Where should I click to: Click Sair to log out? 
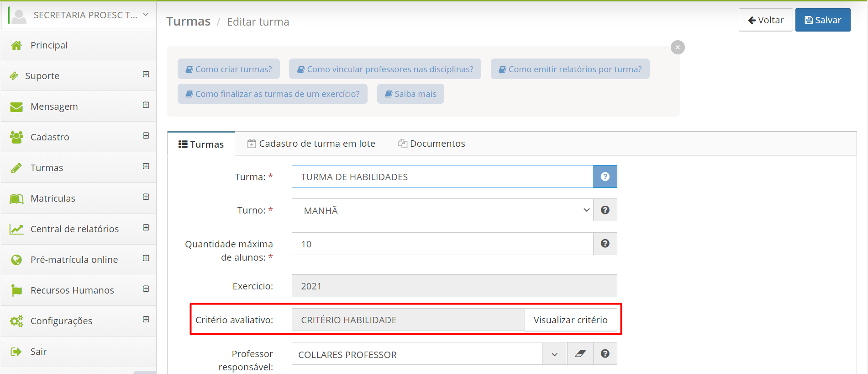(38, 352)
